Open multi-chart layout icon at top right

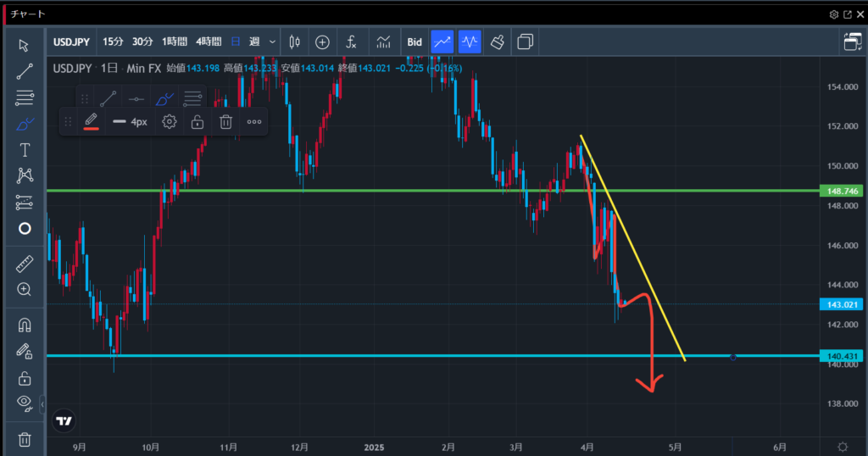[x=853, y=42]
